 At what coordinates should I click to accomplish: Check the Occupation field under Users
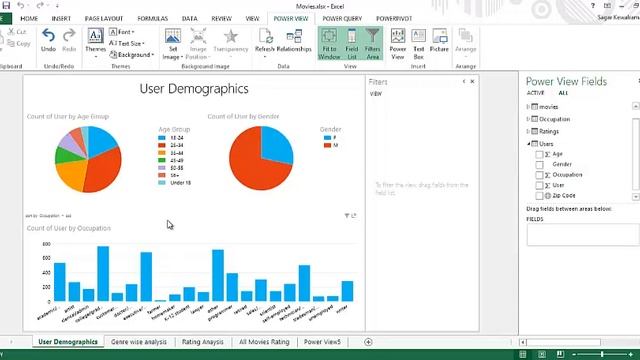(x=539, y=175)
